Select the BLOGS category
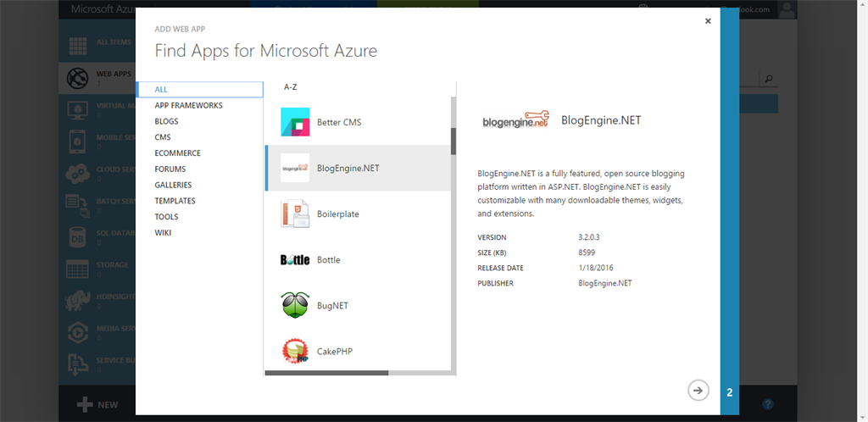Viewport: 868px width, 422px height. click(167, 122)
